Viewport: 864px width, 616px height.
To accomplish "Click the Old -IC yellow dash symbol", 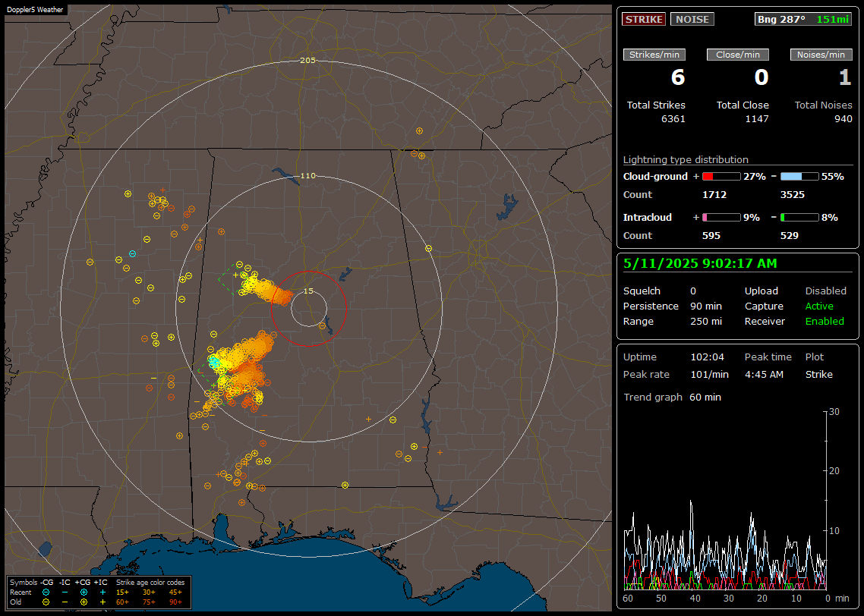I will pyautogui.click(x=65, y=602).
